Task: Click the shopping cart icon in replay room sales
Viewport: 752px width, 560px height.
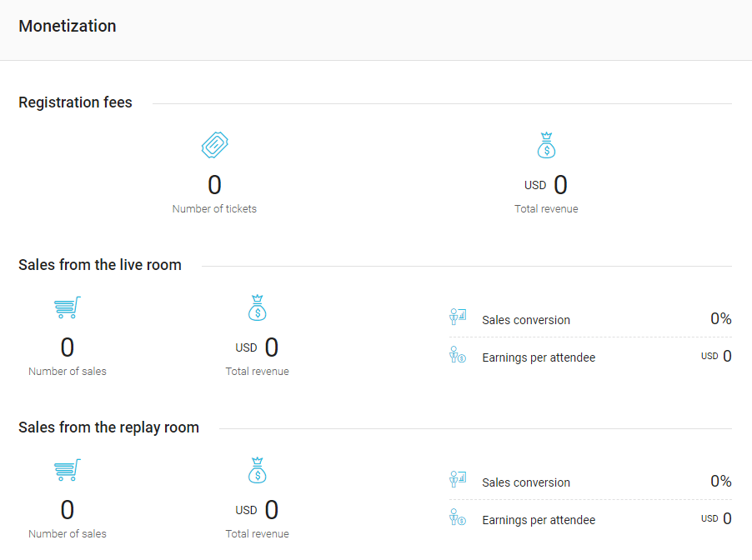Action: coord(68,470)
